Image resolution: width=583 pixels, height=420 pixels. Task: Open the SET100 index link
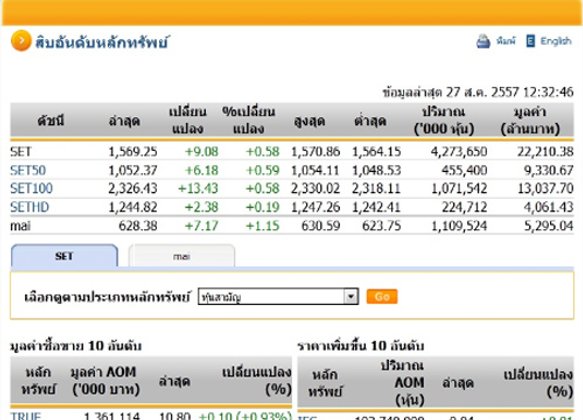point(31,188)
